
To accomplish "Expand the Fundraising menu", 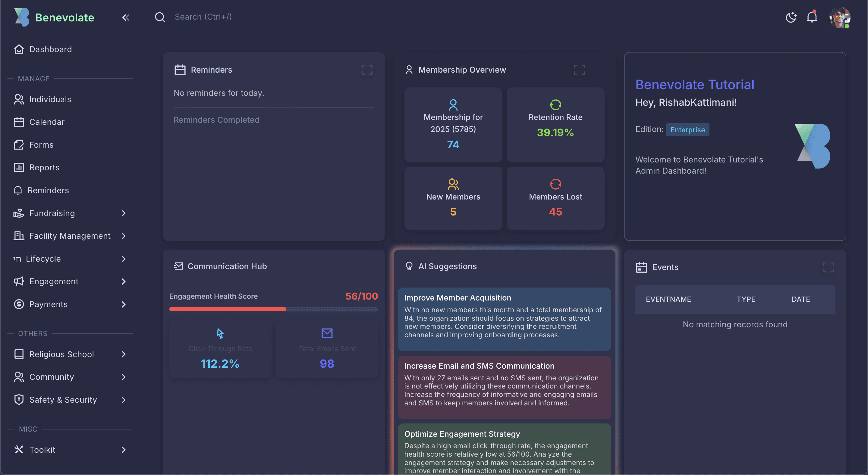I will pos(123,213).
